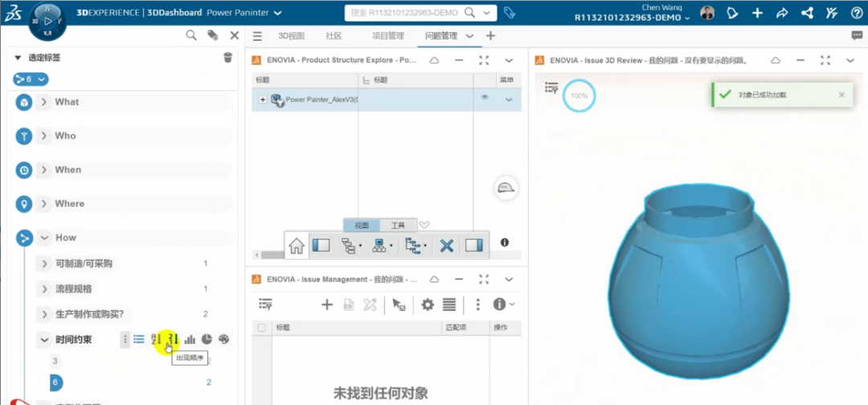Click Chen Wang's user avatar

coord(707,14)
